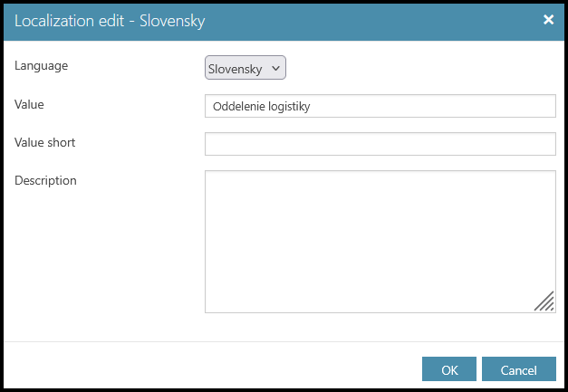Screen dimensions: 568x392
Task: Click into the Value input field
Action: 380,106
